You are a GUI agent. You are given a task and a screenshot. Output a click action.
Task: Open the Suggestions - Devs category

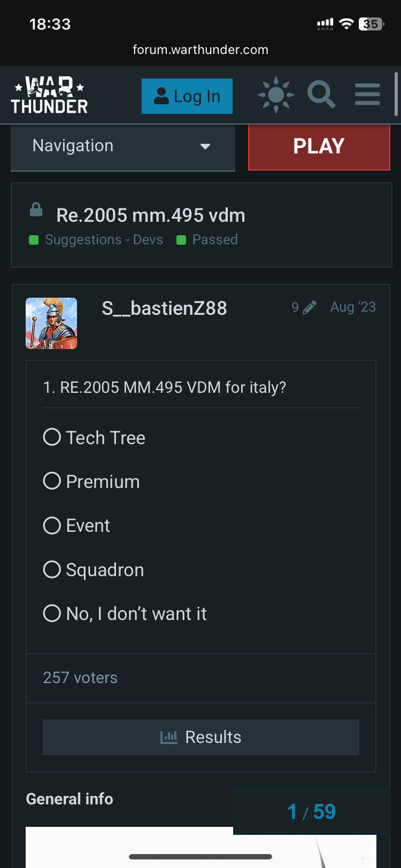[103, 240]
